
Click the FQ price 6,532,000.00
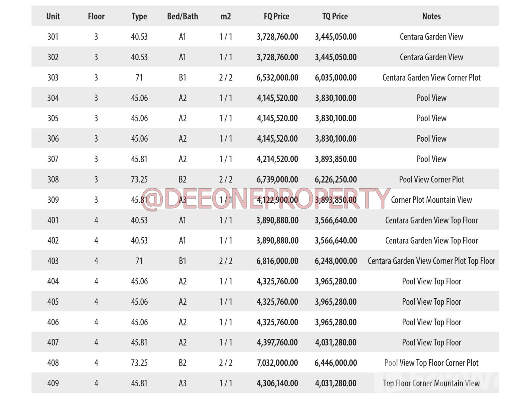click(x=277, y=77)
